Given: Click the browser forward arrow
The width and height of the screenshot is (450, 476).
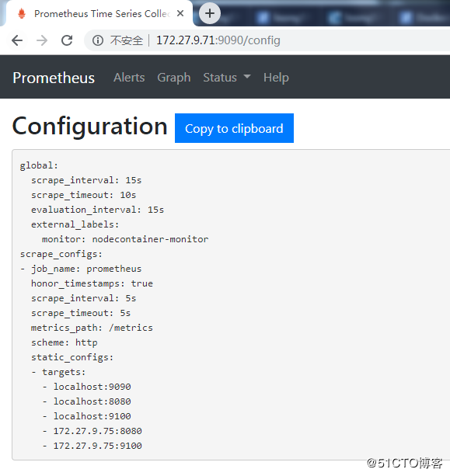Looking at the screenshot, I should click(42, 40).
